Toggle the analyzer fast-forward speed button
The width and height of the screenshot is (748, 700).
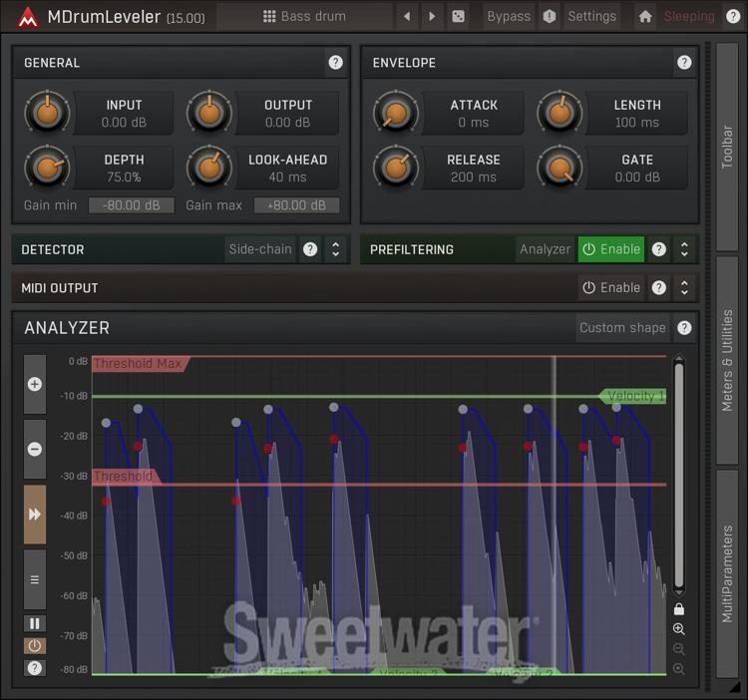pyautogui.click(x=35, y=515)
